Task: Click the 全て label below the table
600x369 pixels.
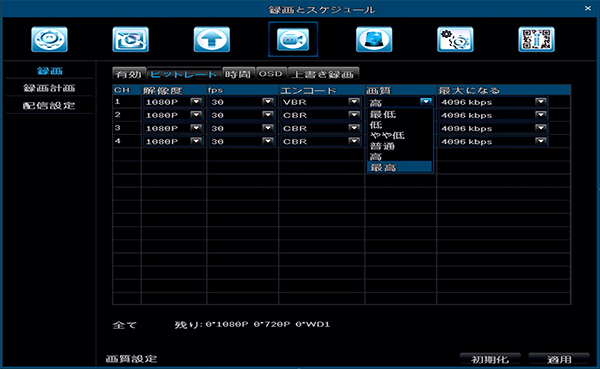Action: [x=125, y=325]
